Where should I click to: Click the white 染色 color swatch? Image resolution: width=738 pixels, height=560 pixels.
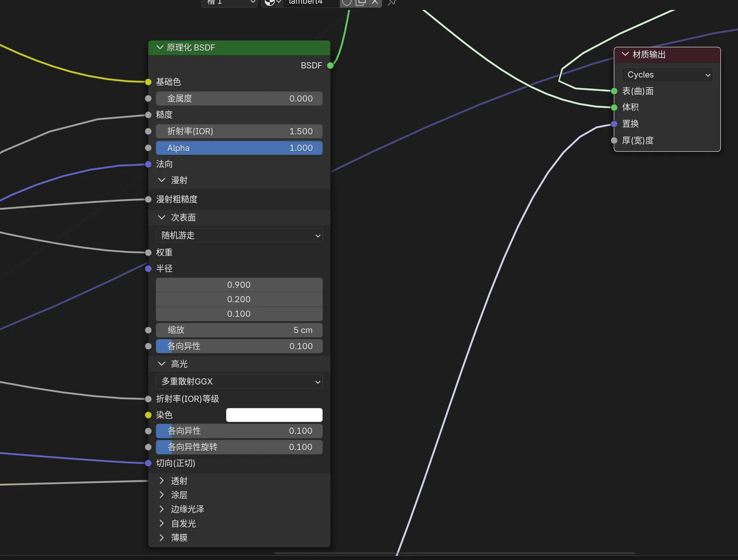(x=274, y=415)
